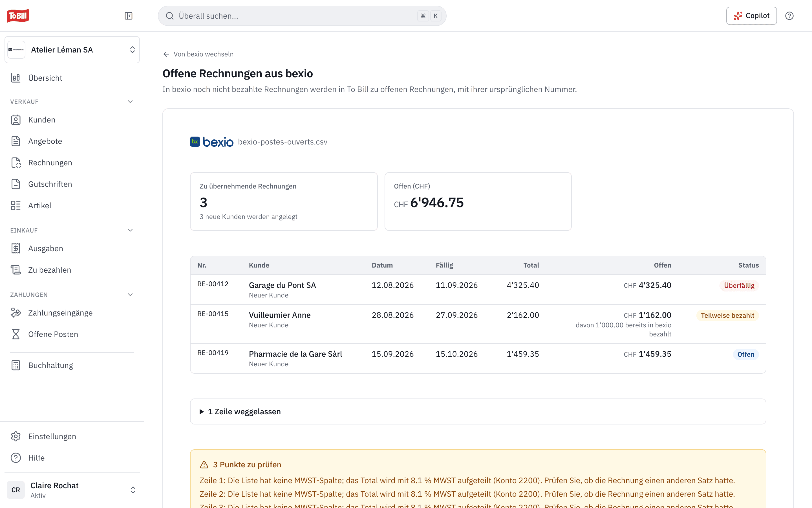Click the Offen (CHF) total 6'946.75

coord(429,203)
